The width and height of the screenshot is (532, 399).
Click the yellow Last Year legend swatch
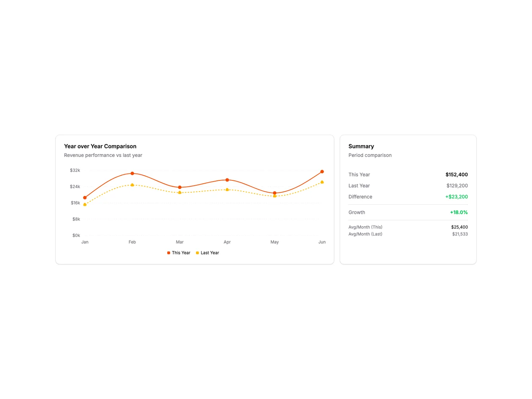198,253
